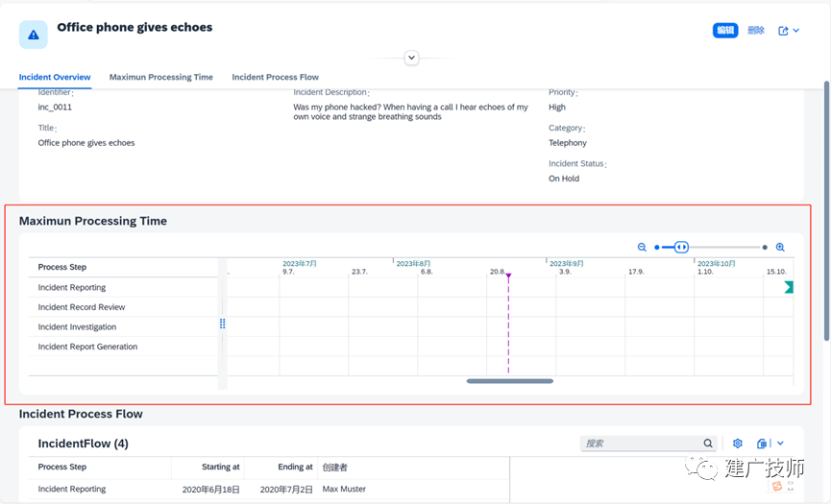Expand the share menu dropdown arrow

[x=796, y=31]
